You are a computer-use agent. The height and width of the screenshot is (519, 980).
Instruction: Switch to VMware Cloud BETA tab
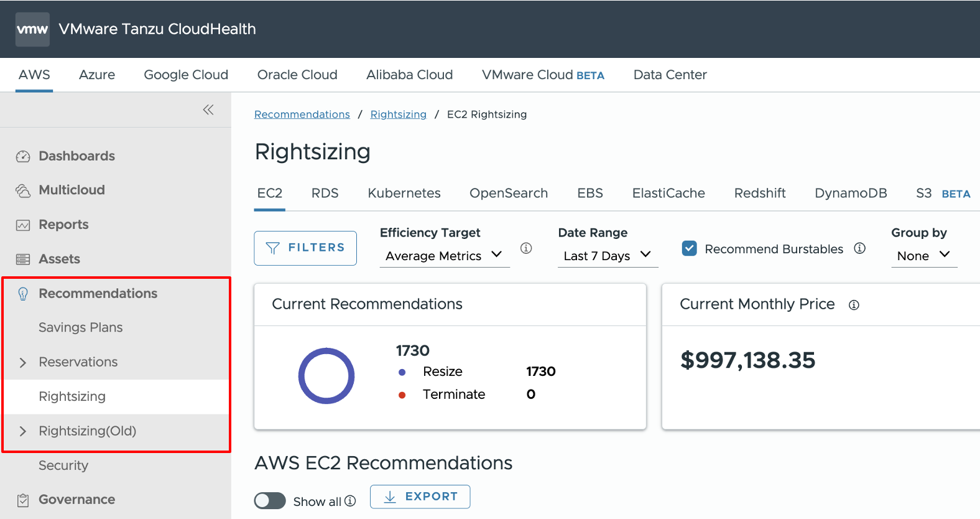(543, 75)
